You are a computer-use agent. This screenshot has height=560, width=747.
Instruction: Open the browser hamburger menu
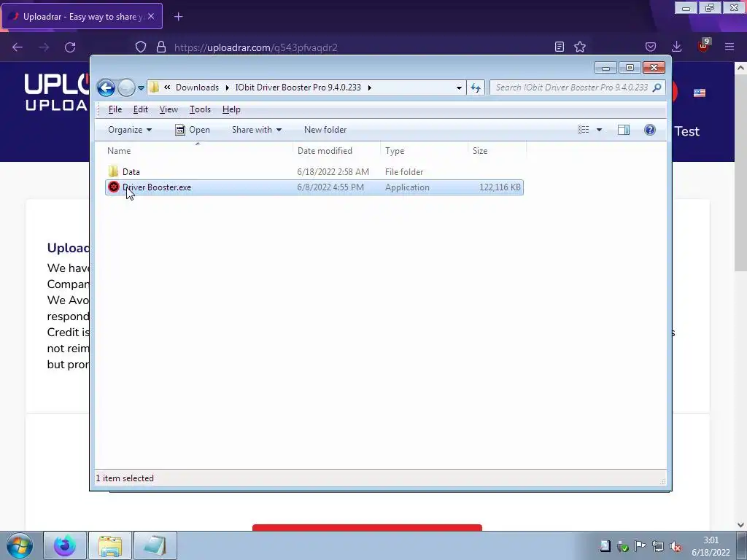(729, 47)
